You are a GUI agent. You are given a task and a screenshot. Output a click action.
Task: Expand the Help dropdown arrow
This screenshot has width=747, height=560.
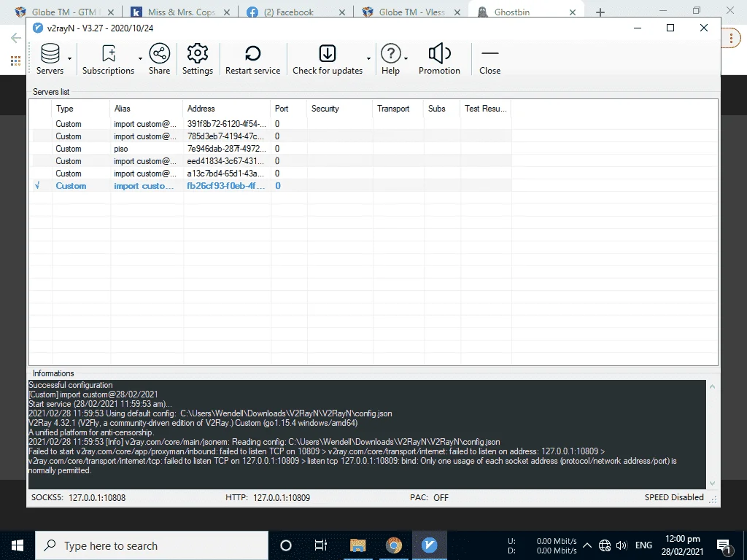click(406, 58)
